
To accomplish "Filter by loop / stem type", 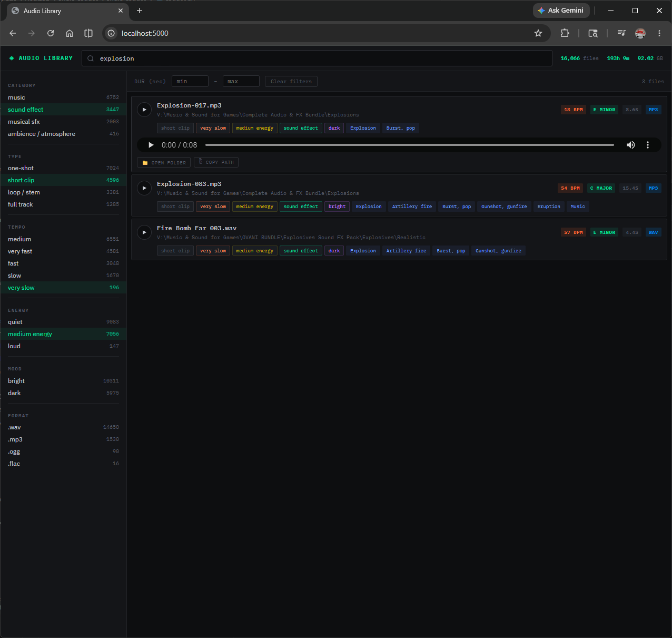I will tap(63, 192).
